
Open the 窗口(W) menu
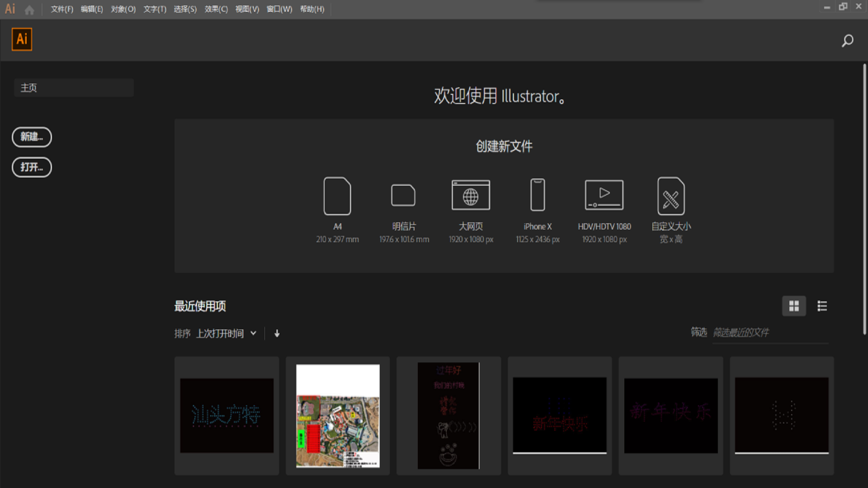pyautogui.click(x=279, y=9)
